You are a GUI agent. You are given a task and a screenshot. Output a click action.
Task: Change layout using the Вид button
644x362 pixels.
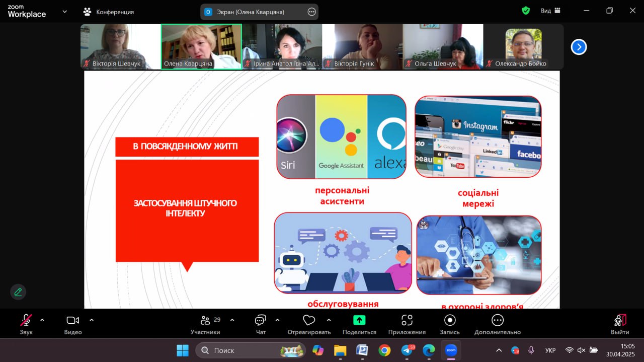click(549, 11)
